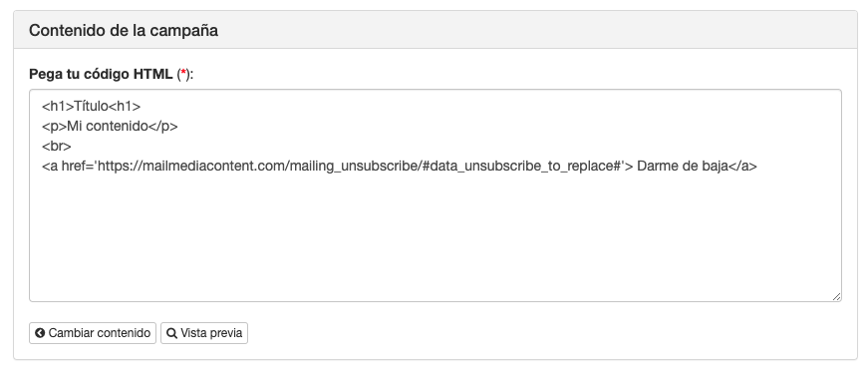Click the closing </a> tag in the code
This screenshot has width=868, height=373.
pos(741,167)
